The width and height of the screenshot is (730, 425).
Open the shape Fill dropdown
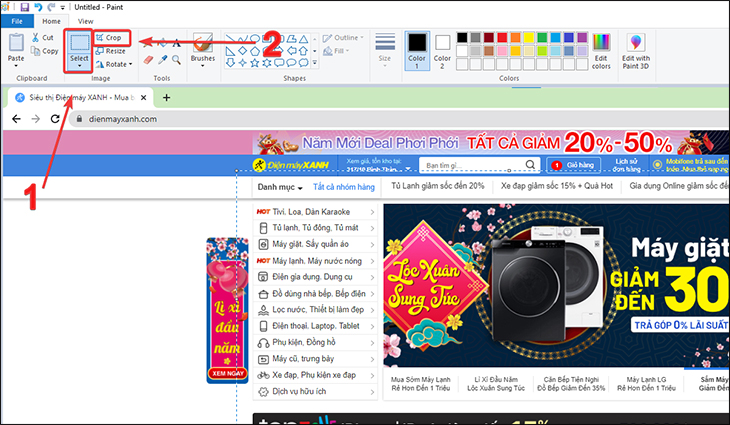click(x=336, y=51)
